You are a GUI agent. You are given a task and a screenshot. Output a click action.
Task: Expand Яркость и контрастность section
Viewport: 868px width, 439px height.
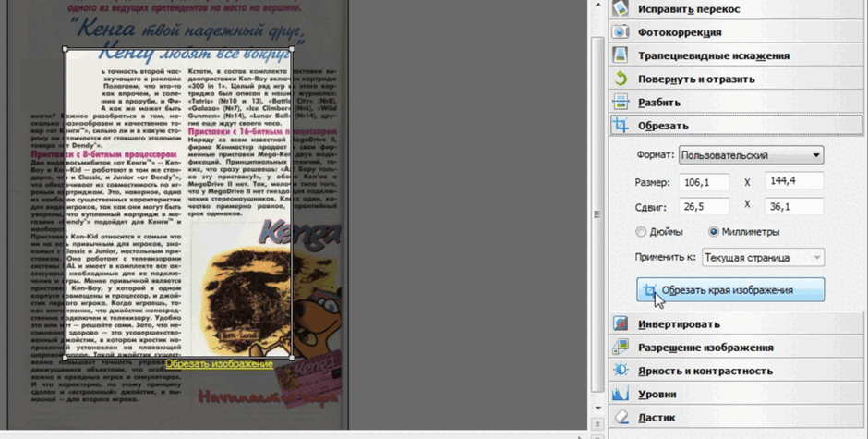[736, 371]
